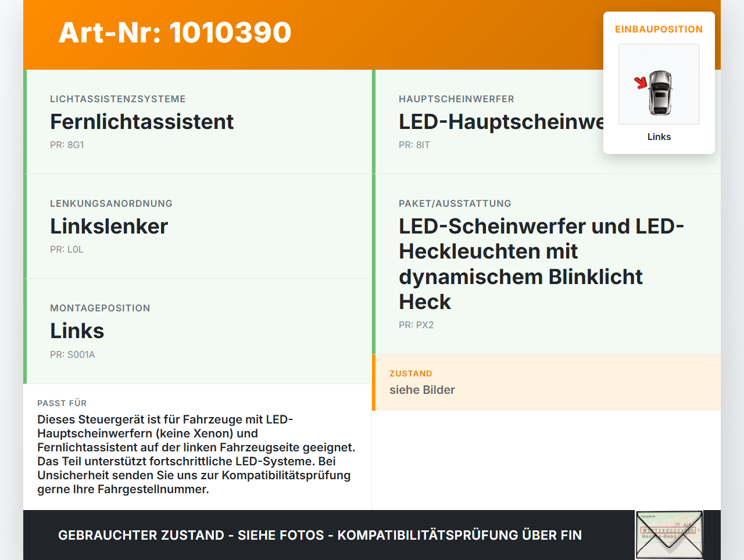The width and height of the screenshot is (744, 560).
Task: Click the PR: S001A code text
Action: 73,354
